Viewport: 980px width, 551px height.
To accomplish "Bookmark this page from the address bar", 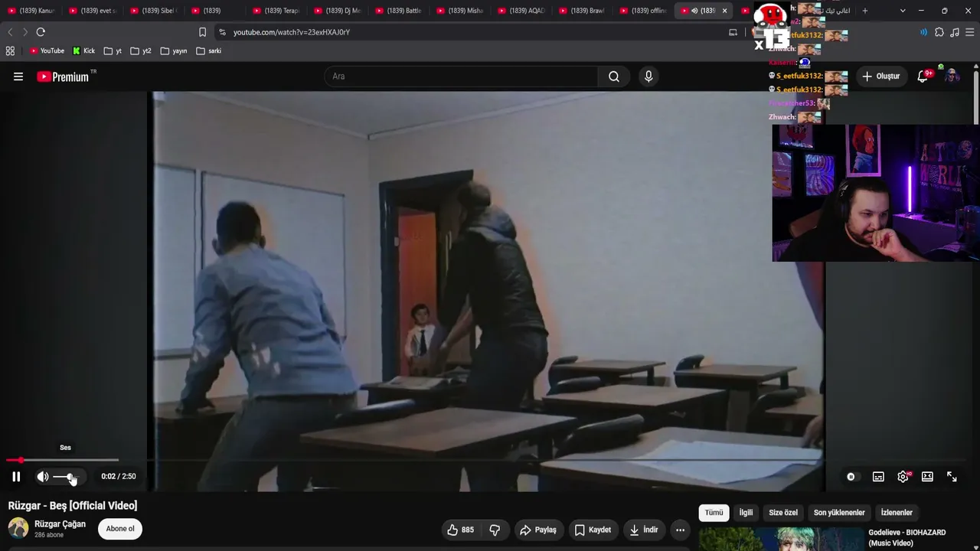I will click(202, 32).
